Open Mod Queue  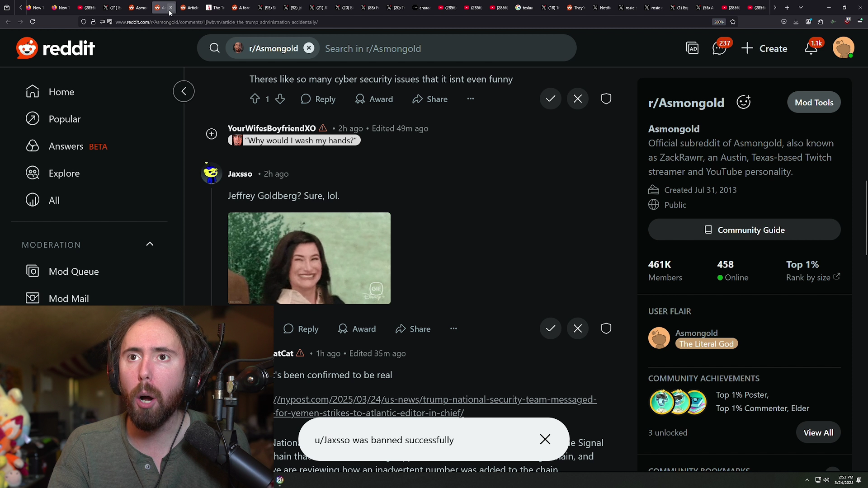62,271
